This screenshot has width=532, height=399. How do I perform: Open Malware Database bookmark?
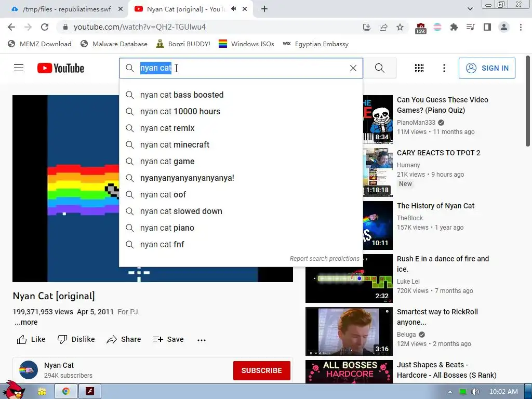114,44
